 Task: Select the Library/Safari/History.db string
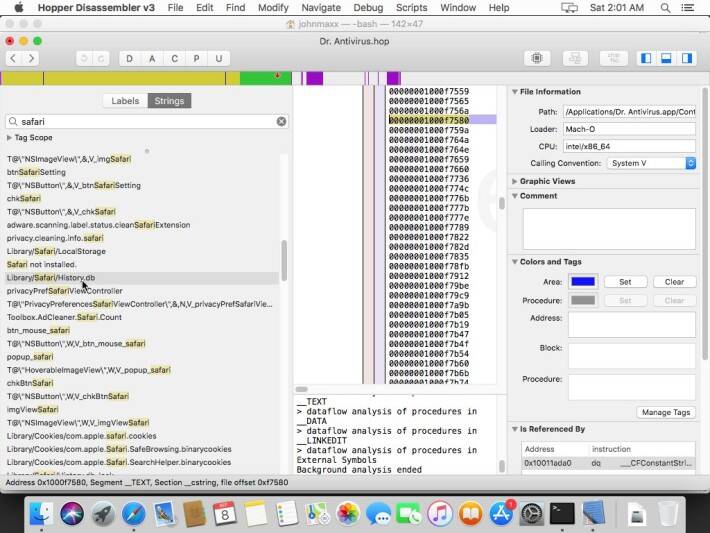142,278
